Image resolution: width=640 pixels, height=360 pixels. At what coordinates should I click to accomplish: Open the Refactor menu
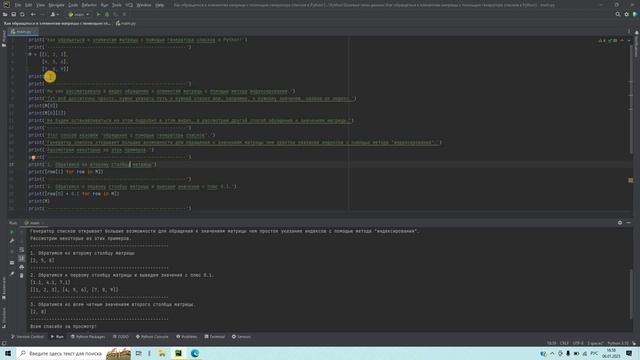coord(89,5)
